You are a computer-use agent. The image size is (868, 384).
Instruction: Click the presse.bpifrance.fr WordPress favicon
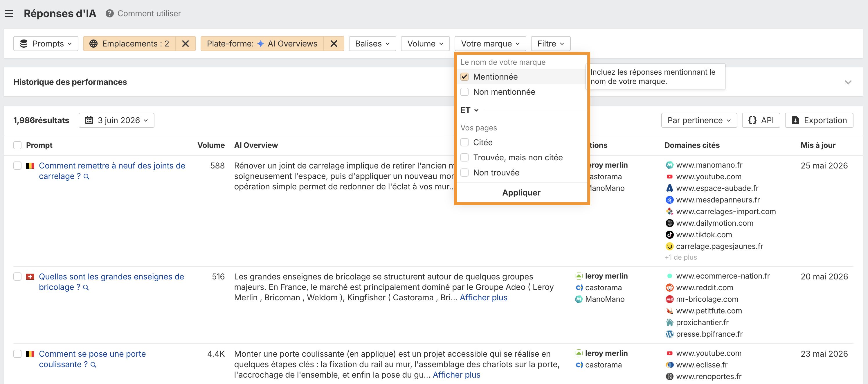coord(669,334)
